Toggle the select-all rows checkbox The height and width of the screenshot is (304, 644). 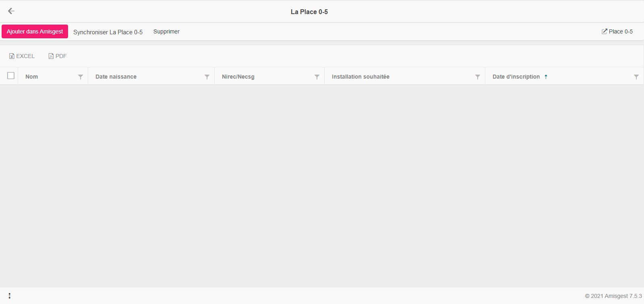[11, 75]
